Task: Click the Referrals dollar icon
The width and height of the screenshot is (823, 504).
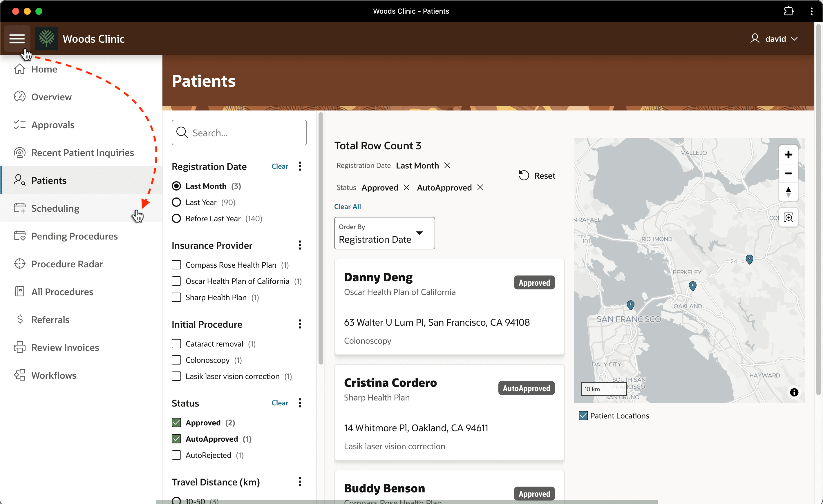Action: coord(20,319)
